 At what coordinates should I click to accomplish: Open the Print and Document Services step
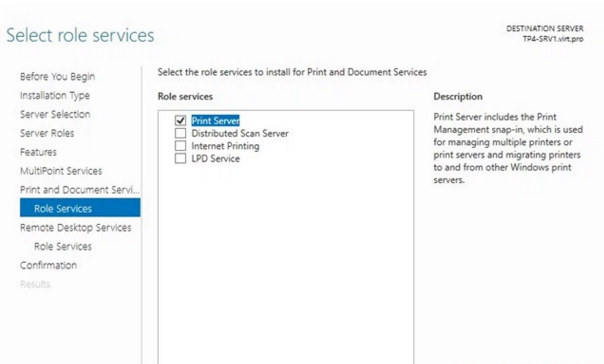[x=80, y=190]
